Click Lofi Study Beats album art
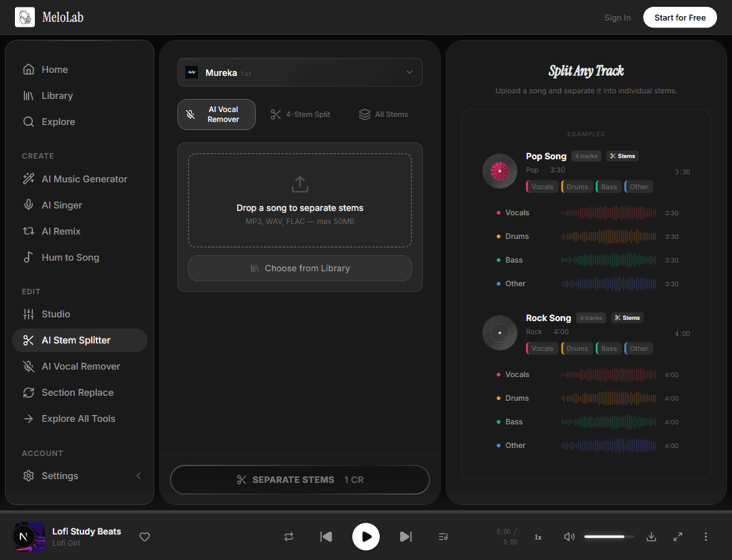 (x=29, y=536)
